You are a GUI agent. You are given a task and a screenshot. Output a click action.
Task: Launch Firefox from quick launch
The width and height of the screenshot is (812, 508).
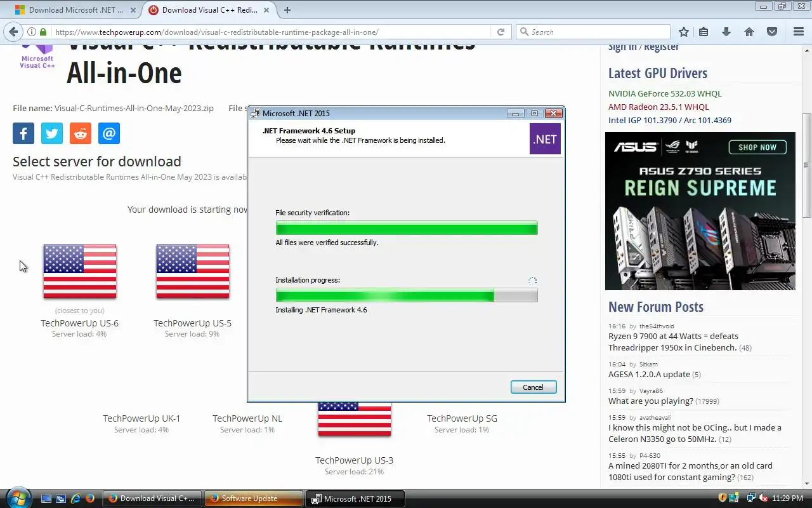[x=90, y=498]
